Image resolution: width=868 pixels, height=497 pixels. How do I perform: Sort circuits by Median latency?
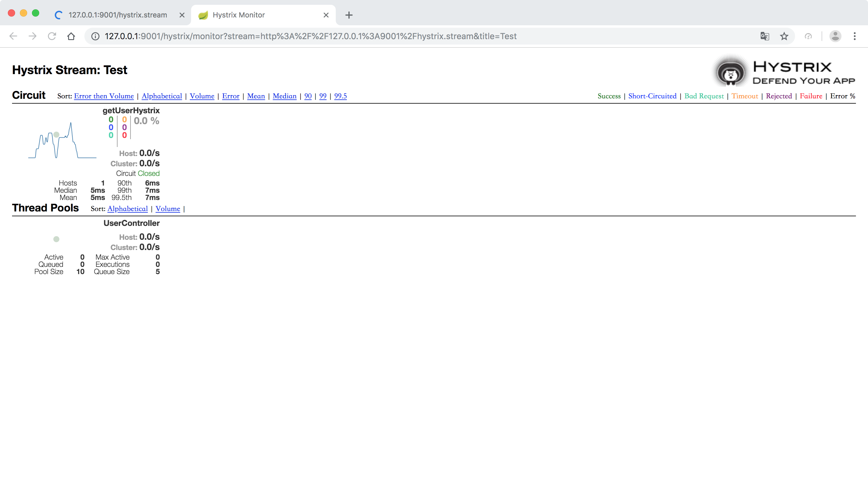[x=285, y=96]
